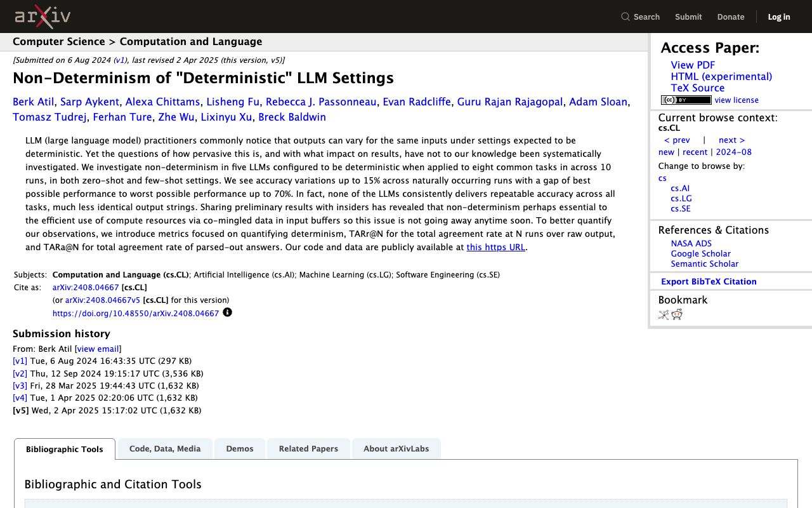
Task: Go to previous paper via prev link
Action: click(x=677, y=140)
